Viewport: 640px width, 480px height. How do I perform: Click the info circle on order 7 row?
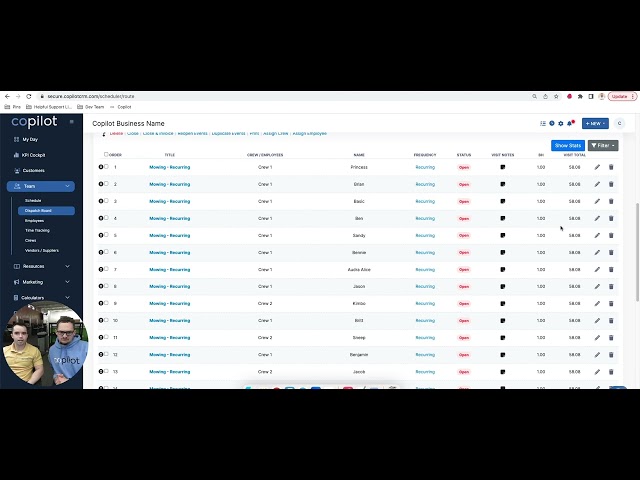click(x=101, y=269)
